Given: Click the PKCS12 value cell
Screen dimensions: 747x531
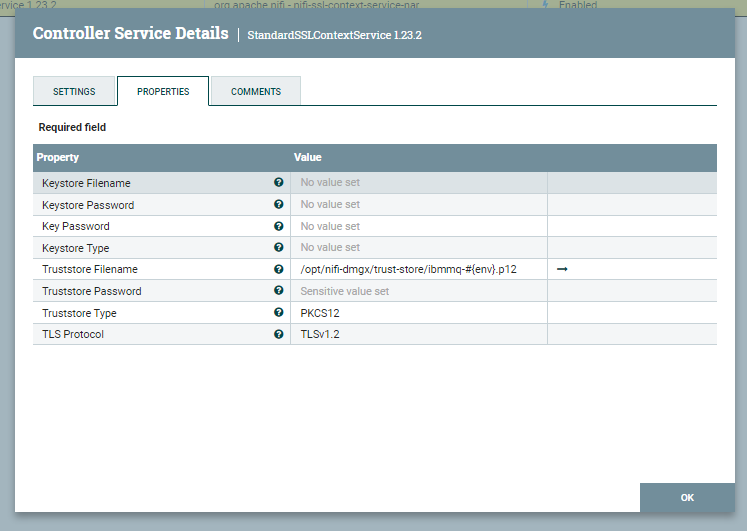Looking at the screenshot, I should tap(419, 313).
